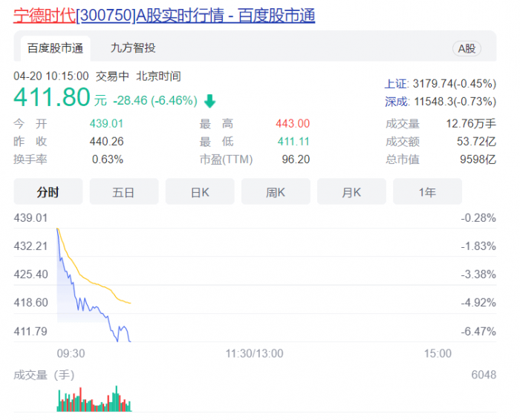The image size is (520, 420).
Task: Click the 成交量 value 12.76万手
Action: click(471, 123)
